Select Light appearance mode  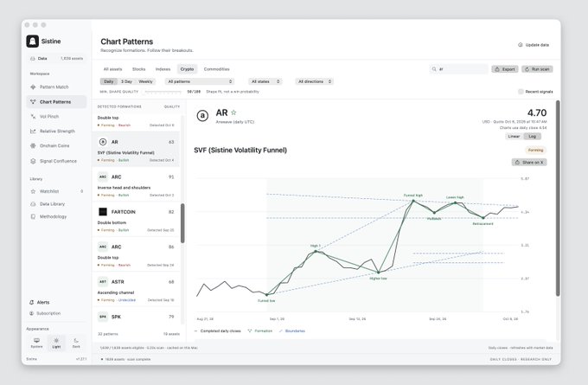tap(56, 343)
